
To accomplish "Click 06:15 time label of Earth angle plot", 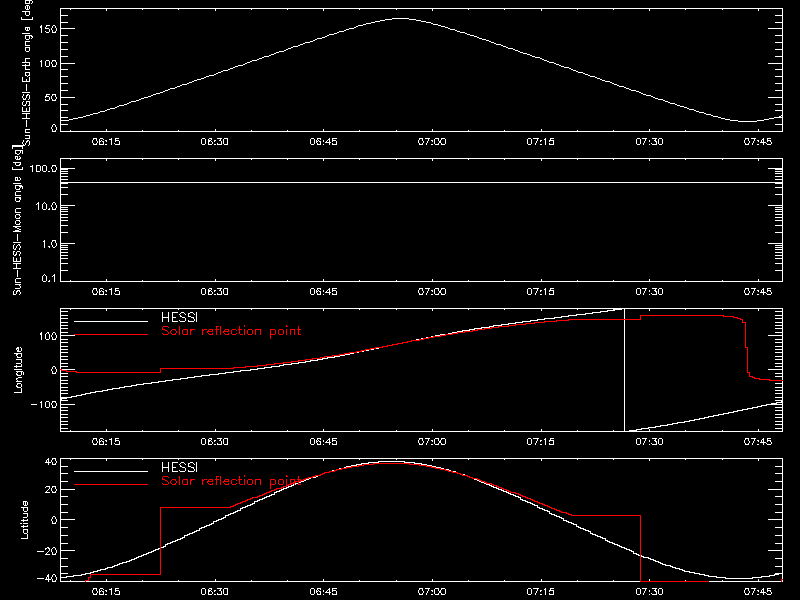I will pos(106,142).
